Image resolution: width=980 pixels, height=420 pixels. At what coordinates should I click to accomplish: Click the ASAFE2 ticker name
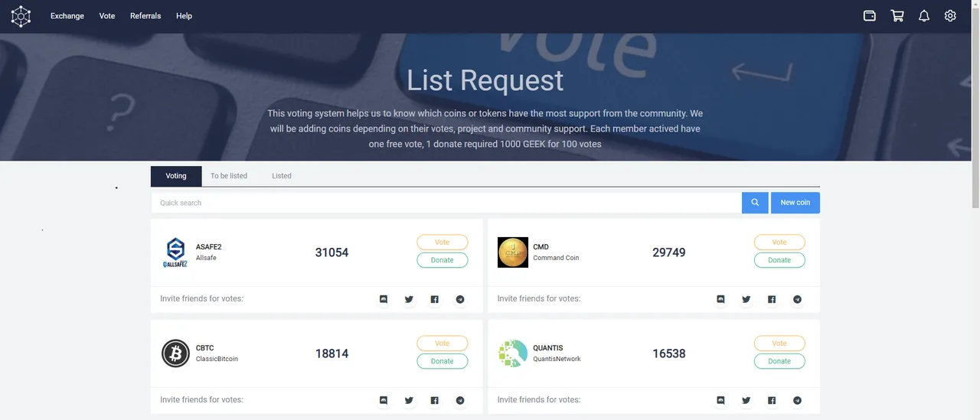tap(208, 247)
